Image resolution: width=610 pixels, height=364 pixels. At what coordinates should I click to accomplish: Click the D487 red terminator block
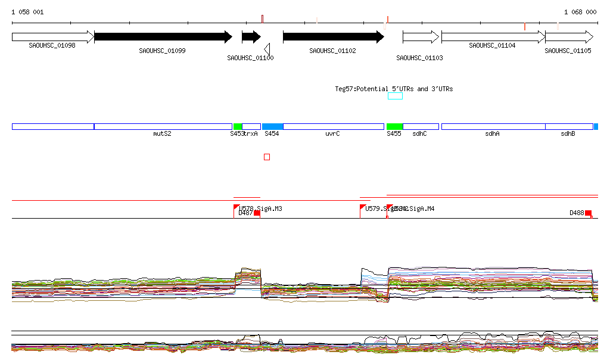[x=257, y=213]
